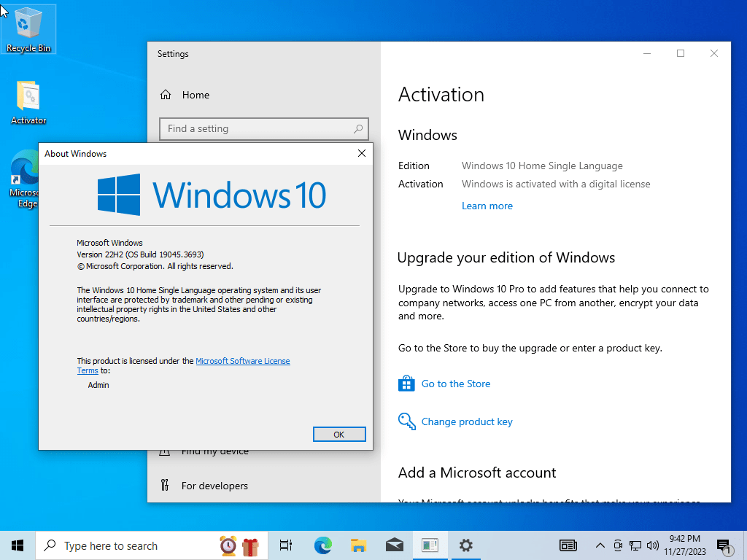747x560 pixels.
Task: Open Microsoft Software License link
Action: 242,361
